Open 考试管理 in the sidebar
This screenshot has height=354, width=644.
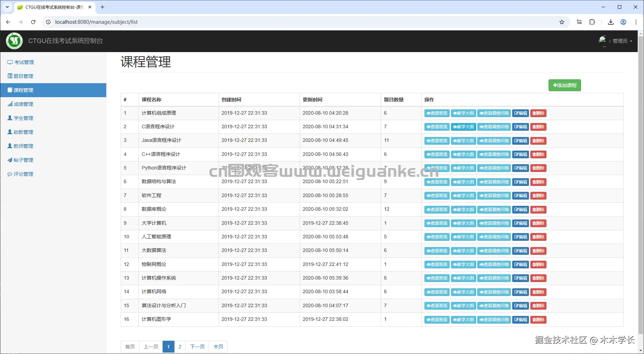(21, 62)
